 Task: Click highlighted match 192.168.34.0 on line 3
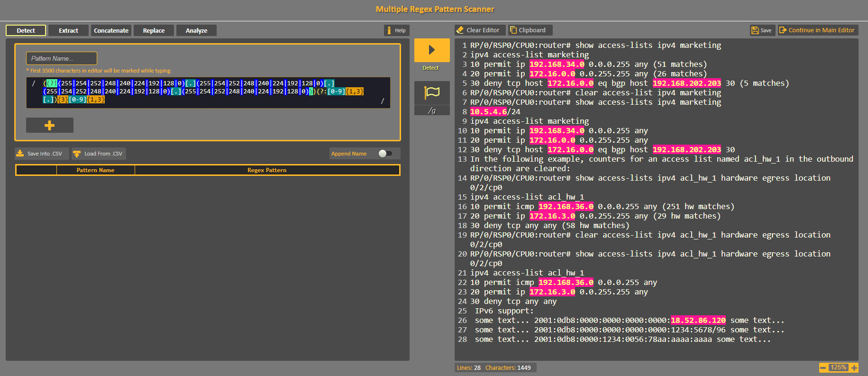(557, 64)
